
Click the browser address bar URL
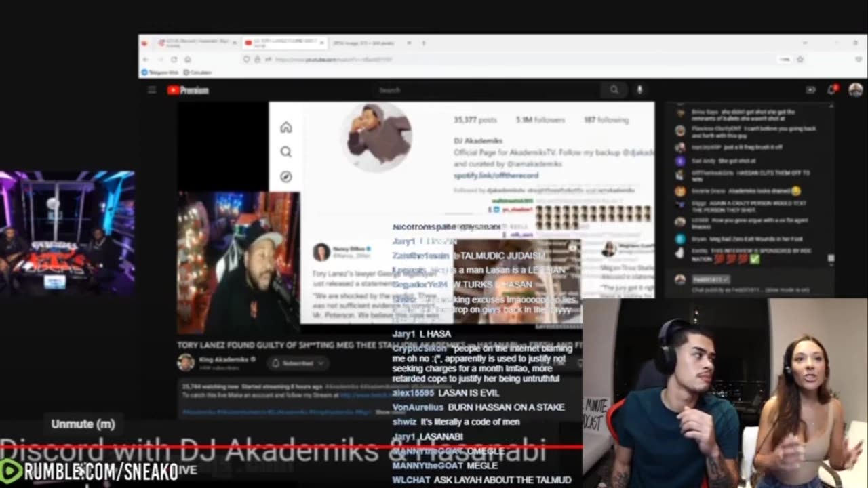tap(334, 60)
